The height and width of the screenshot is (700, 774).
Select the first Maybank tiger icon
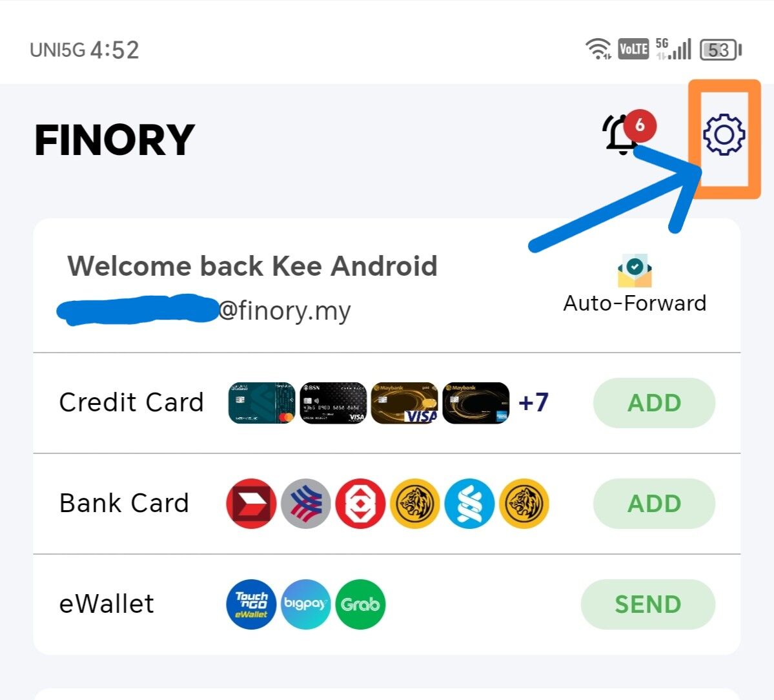(x=415, y=504)
